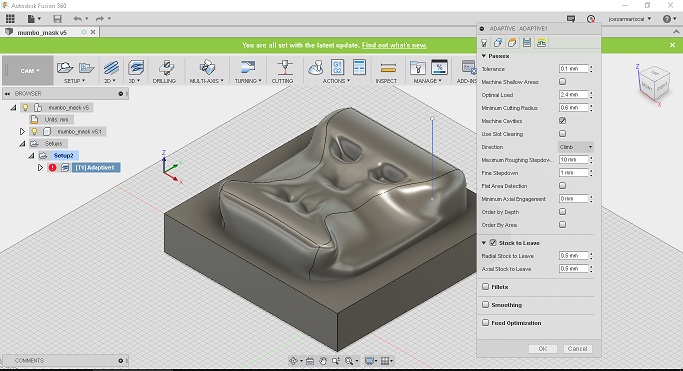This screenshot has width=683, height=371.
Task: Enable the Fillets checkbox
Action: tap(485, 287)
